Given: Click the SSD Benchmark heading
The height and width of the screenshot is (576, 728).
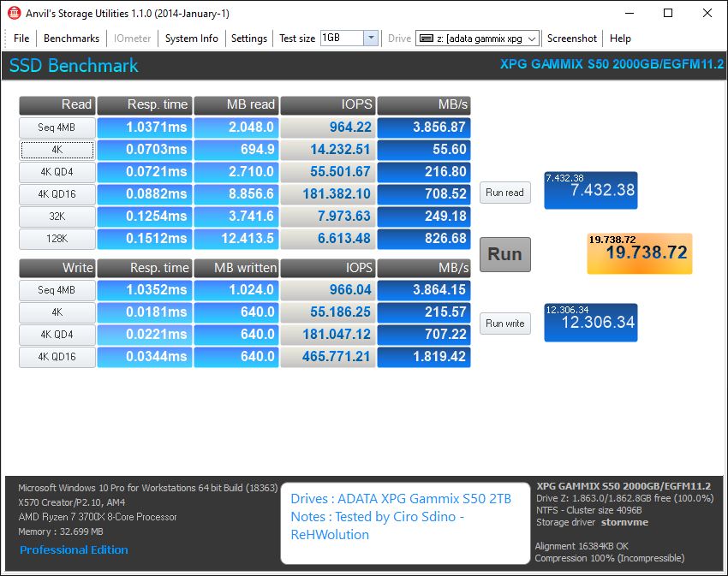Looking at the screenshot, I should pyautogui.click(x=74, y=65).
